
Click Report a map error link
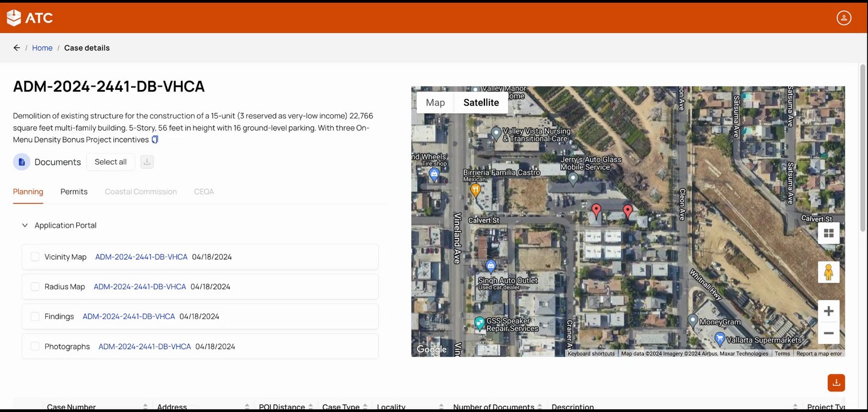click(x=819, y=354)
